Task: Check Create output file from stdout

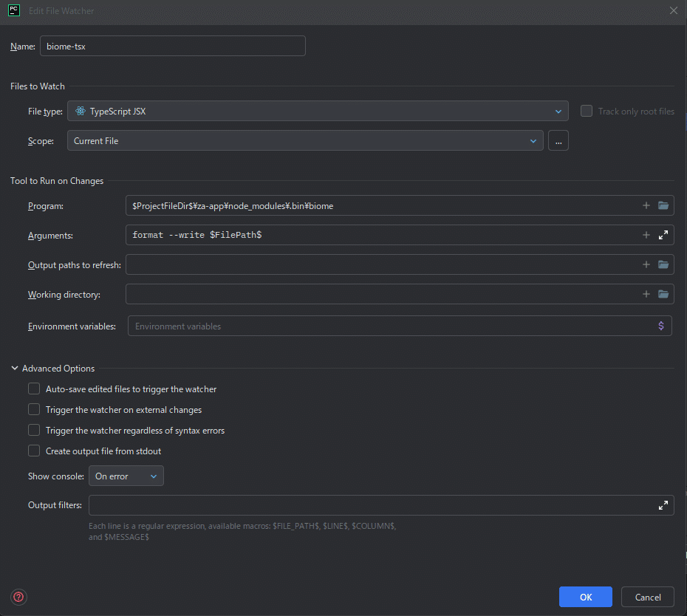Action: (x=34, y=451)
